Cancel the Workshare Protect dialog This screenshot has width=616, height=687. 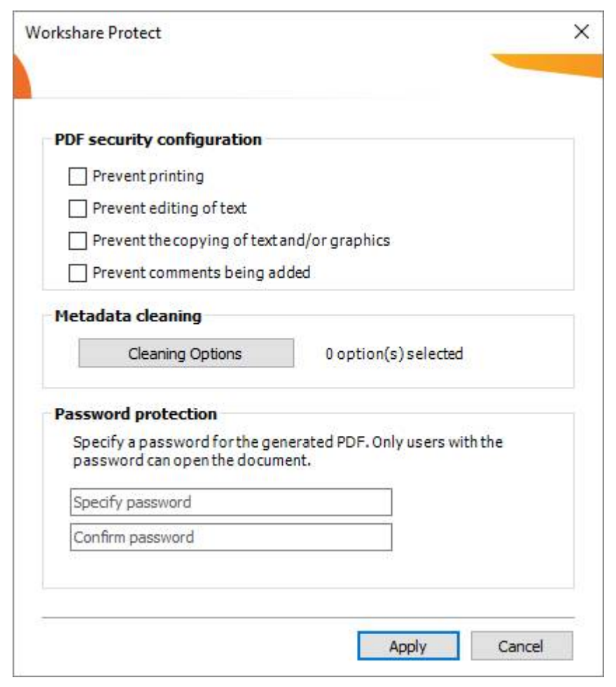521,646
